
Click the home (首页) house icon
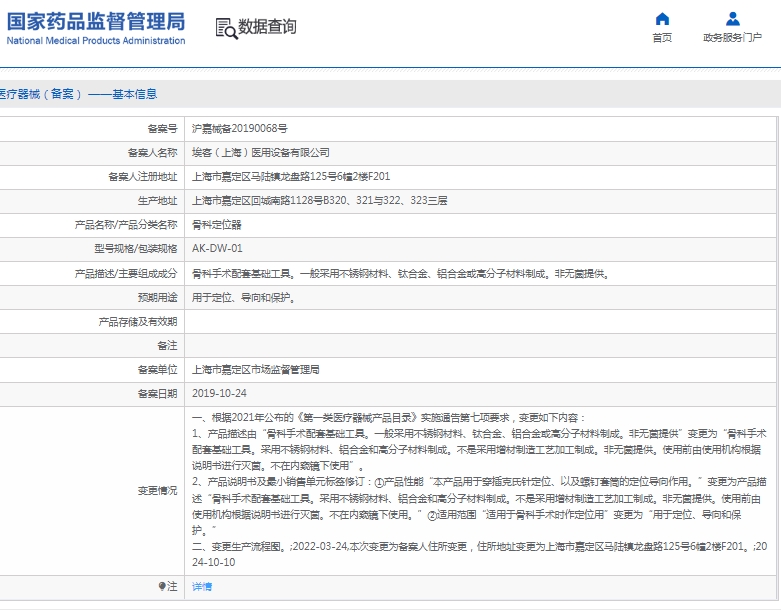tap(662, 19)
